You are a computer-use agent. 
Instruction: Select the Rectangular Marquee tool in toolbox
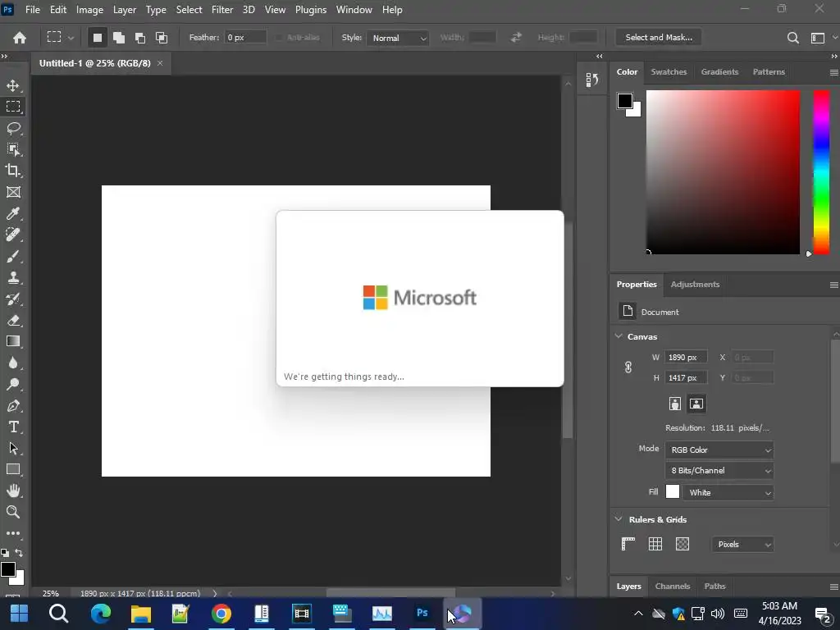point(13,107)
